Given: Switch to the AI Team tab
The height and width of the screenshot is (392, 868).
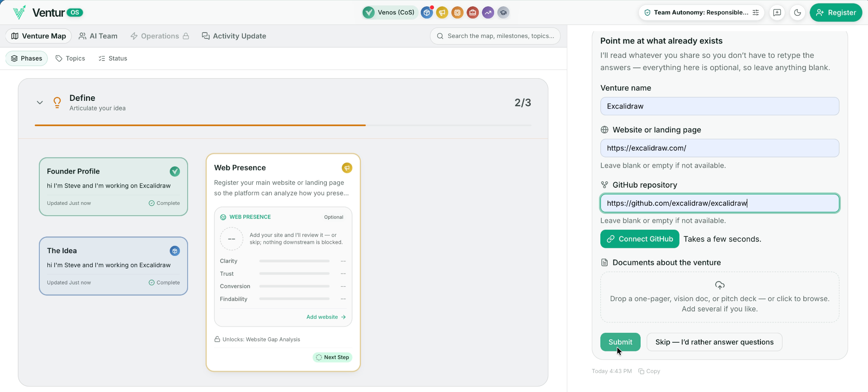Looking at the screenshot, I should (98, 36).
